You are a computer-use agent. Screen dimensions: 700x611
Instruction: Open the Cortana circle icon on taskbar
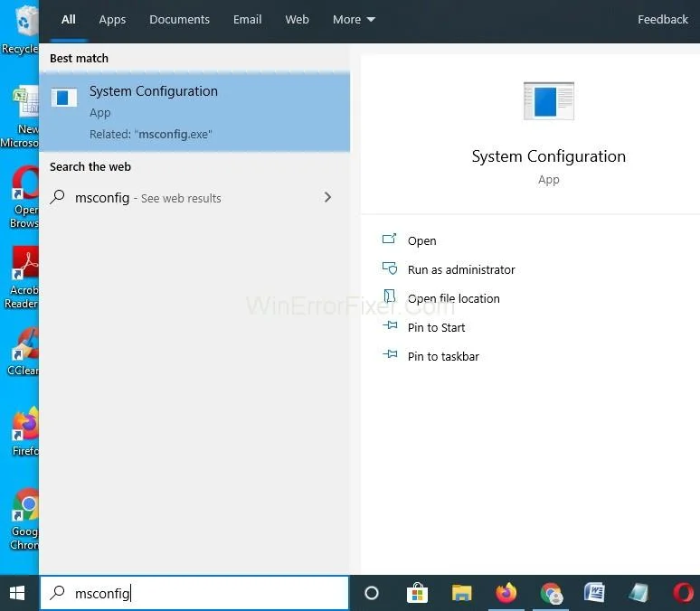371,593
